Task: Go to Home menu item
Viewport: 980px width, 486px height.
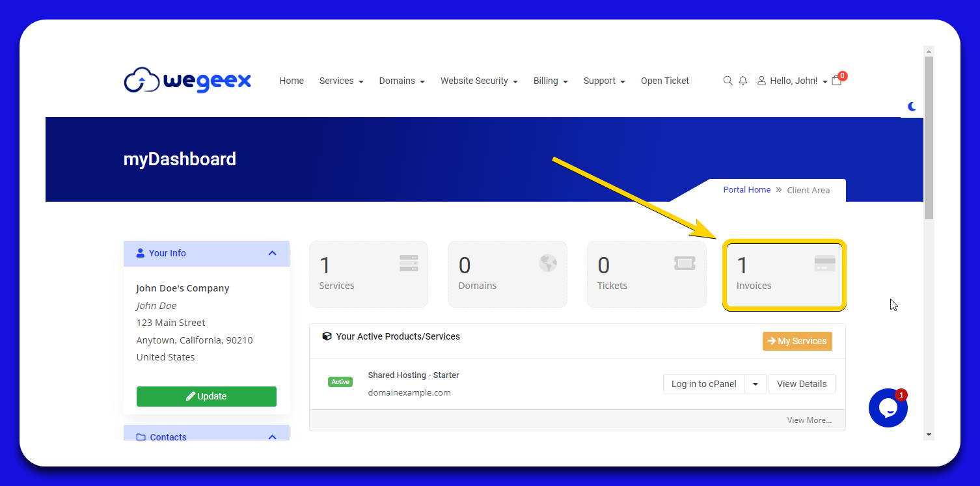Action: (292, 81)
